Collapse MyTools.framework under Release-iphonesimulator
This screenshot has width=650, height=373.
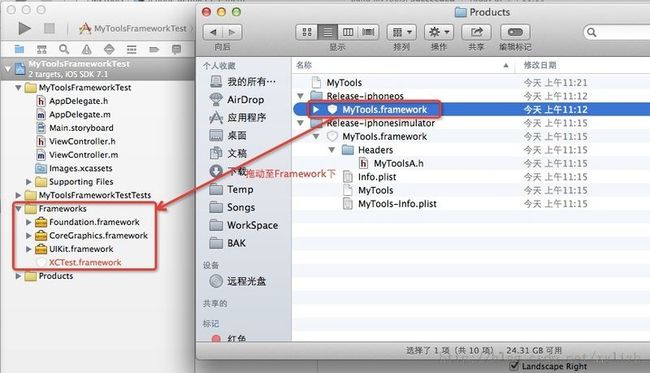[x=316, y=136]
